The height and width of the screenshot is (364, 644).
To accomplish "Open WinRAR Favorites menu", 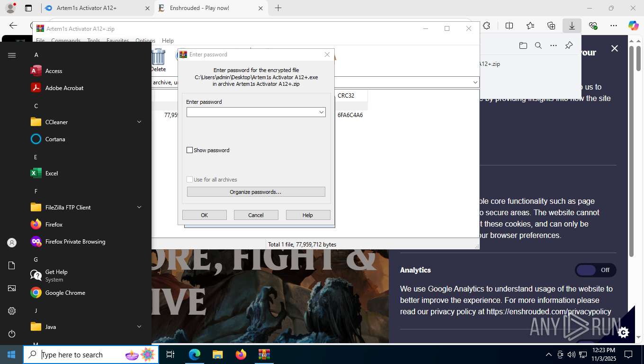I will point(117,41).
